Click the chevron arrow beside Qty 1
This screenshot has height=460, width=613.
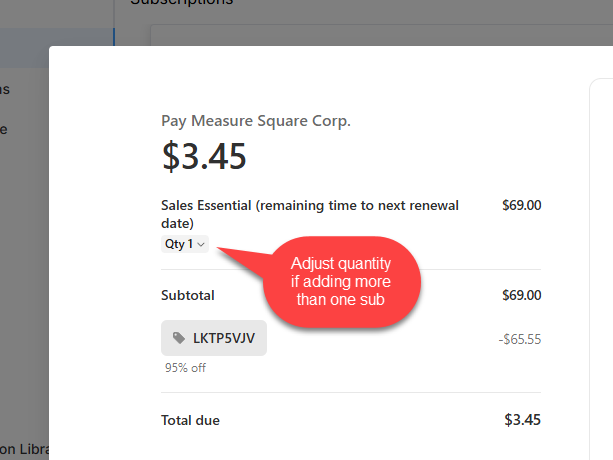click(201, 245)
